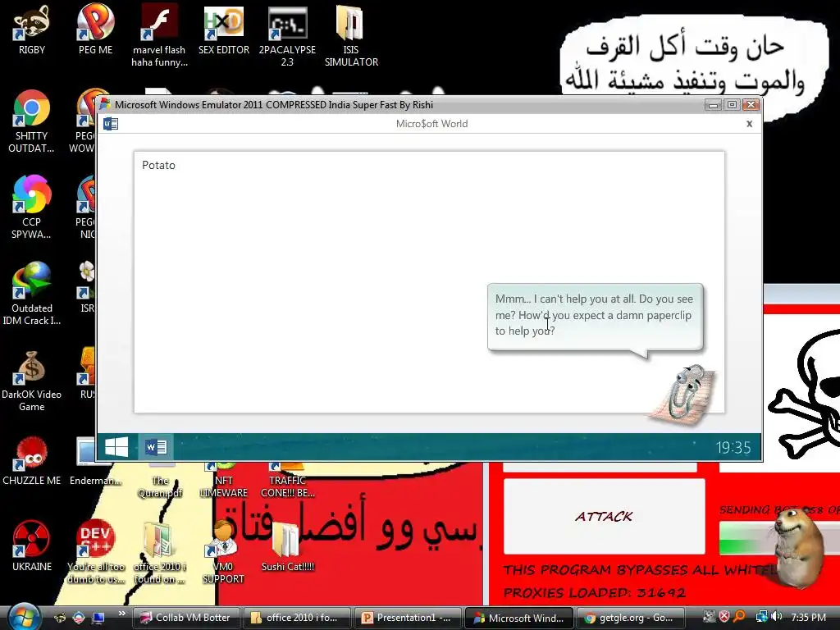Click the emulator clock showing 19:35
The height and width of the screenshot is (630, 840).
(733, 447)
